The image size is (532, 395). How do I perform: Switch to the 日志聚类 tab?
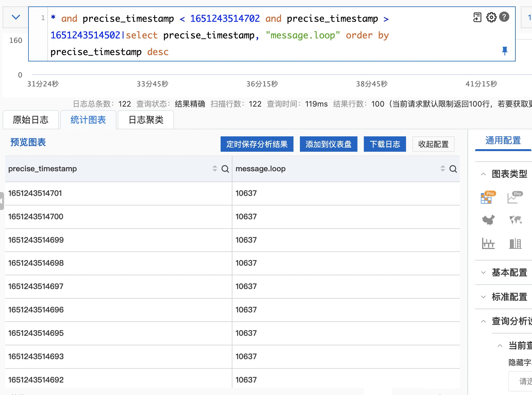[146, 120]
